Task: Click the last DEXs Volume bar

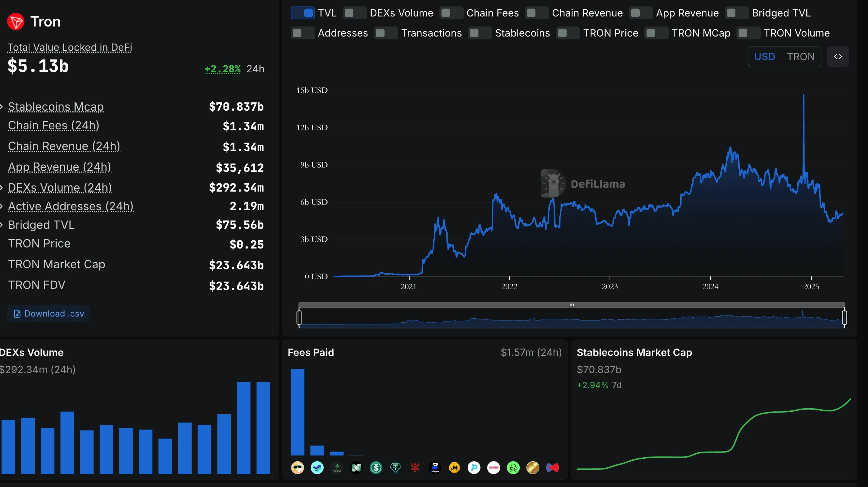Action: 263,428
